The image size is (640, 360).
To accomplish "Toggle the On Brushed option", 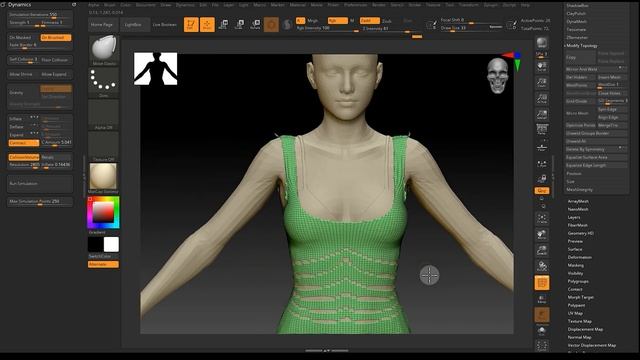I will [x=56, y=38].
